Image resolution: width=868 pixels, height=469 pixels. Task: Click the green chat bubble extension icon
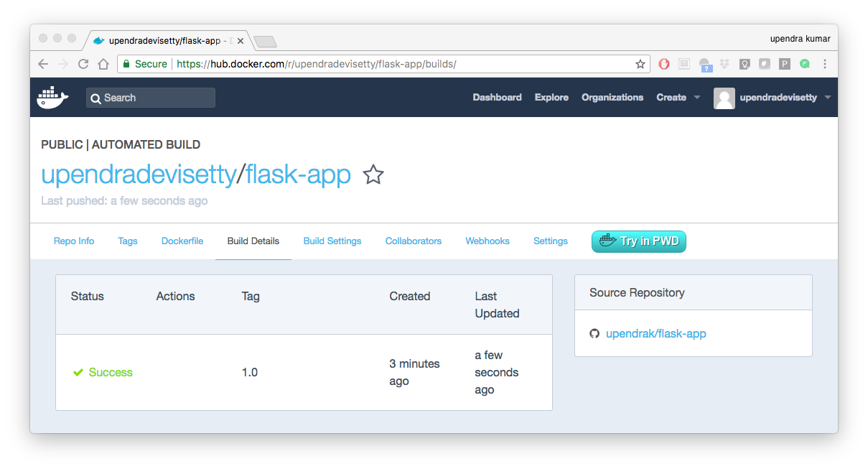pos(805,64)
